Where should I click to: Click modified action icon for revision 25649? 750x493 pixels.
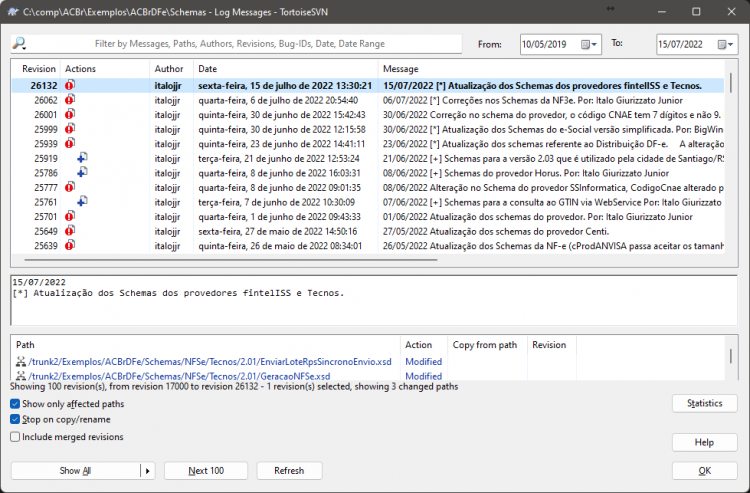click(x=70, y=231)
